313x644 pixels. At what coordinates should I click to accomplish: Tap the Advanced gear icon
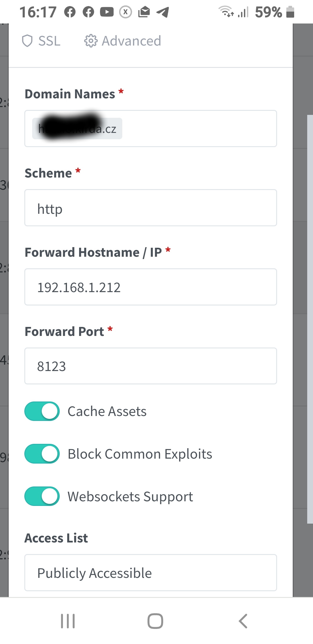[x=90, y=41]
